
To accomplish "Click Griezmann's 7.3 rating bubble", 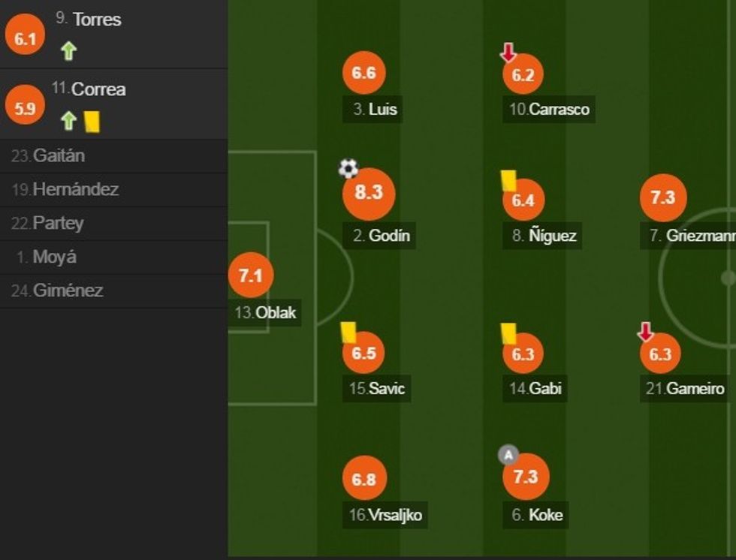I will click(663, 197).
